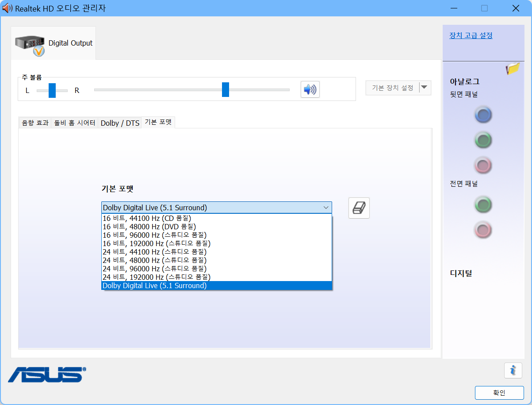
Task: Click the Realtek speaker icon in title bar
Action: [8, 8]
